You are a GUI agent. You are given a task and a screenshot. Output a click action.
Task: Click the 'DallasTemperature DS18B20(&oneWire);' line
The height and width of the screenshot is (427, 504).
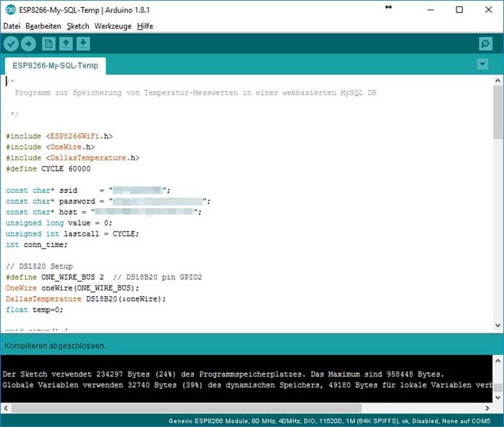coord(86,299)
